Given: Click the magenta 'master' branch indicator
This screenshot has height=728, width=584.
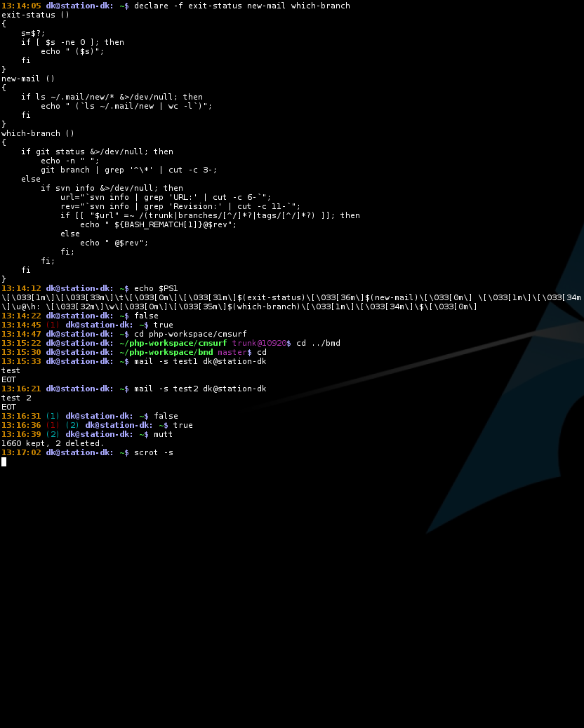Looking at the screenshot, I should coord(232,352).
